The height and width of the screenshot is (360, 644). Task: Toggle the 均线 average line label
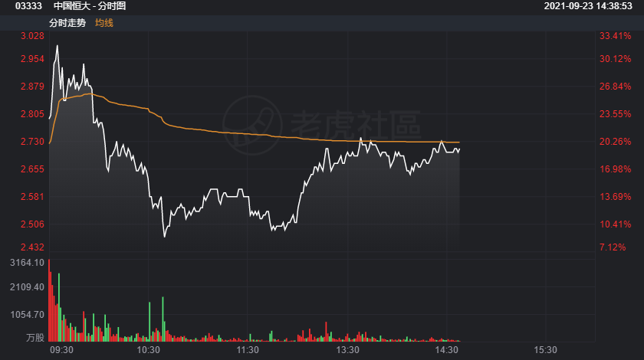click(x=104, y=23)
